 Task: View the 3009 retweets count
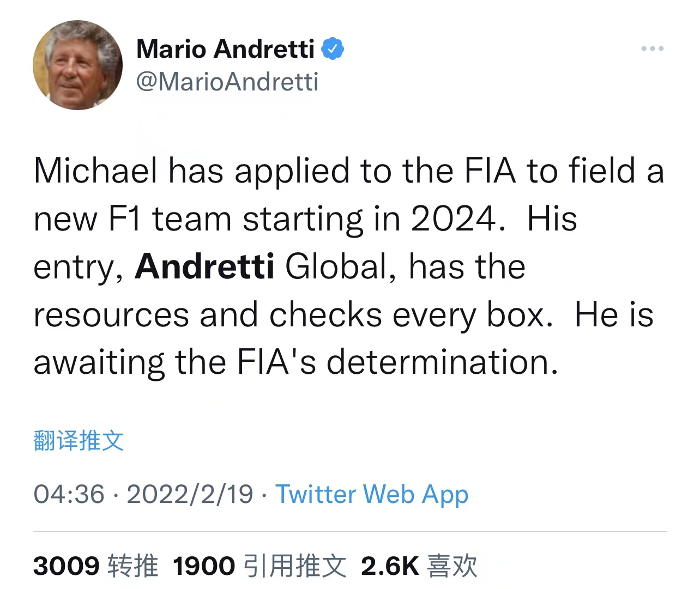[x=67, y=566]
